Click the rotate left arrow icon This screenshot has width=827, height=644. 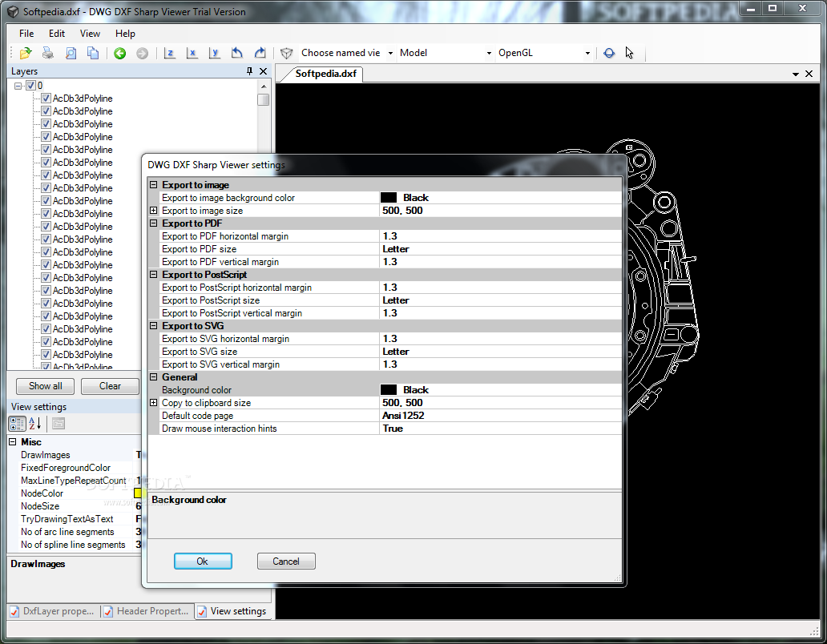point(237,53)
